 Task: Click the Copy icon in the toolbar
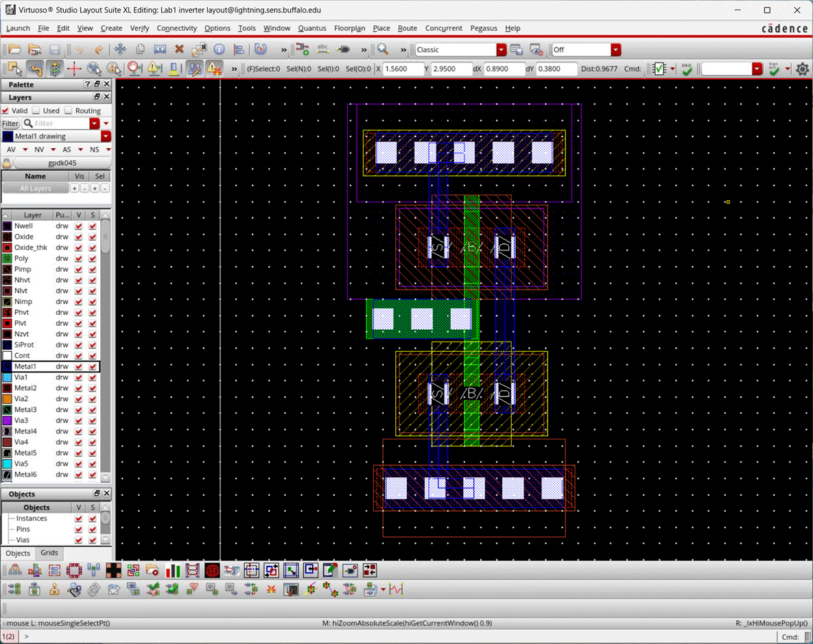[x=139, y=49]
